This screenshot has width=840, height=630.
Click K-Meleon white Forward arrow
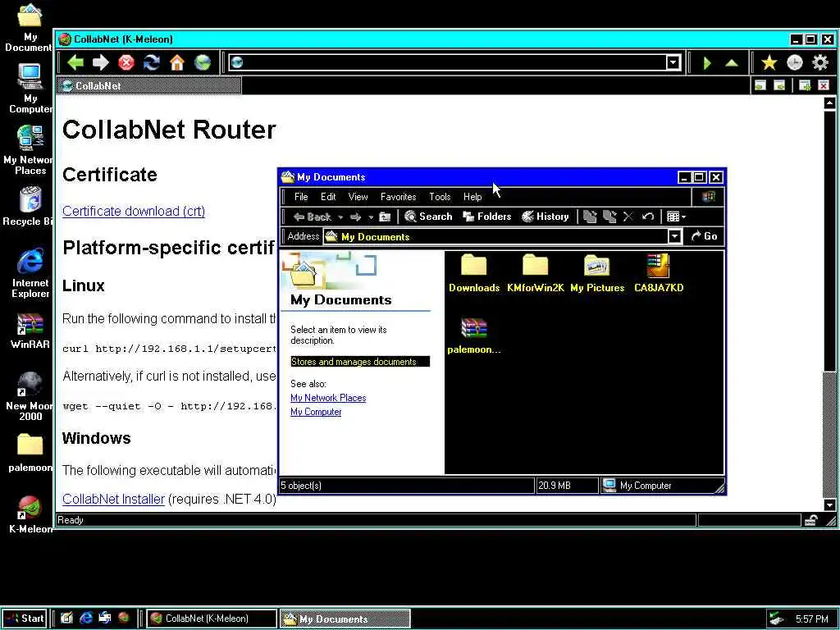click(100, 62)
